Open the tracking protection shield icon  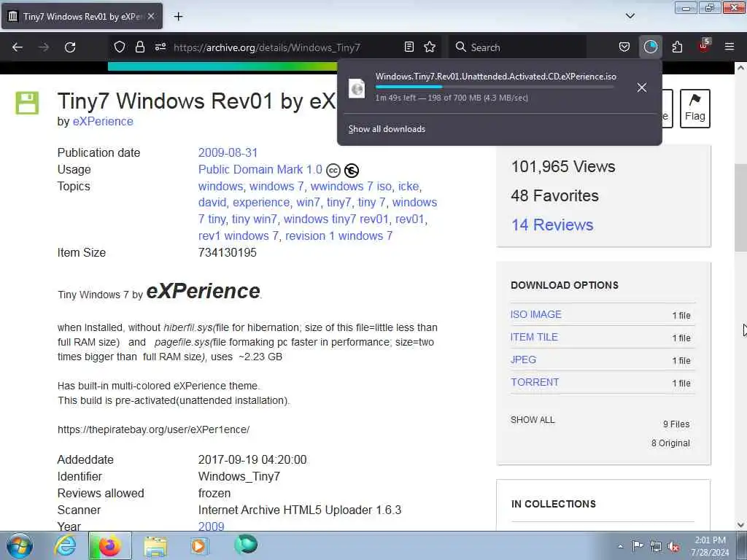[120, 47]
